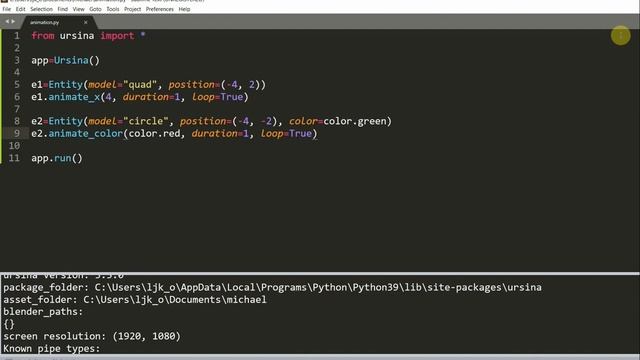Open the Edit menu
This screenshot has width=640, height=360.
(20, 9)
